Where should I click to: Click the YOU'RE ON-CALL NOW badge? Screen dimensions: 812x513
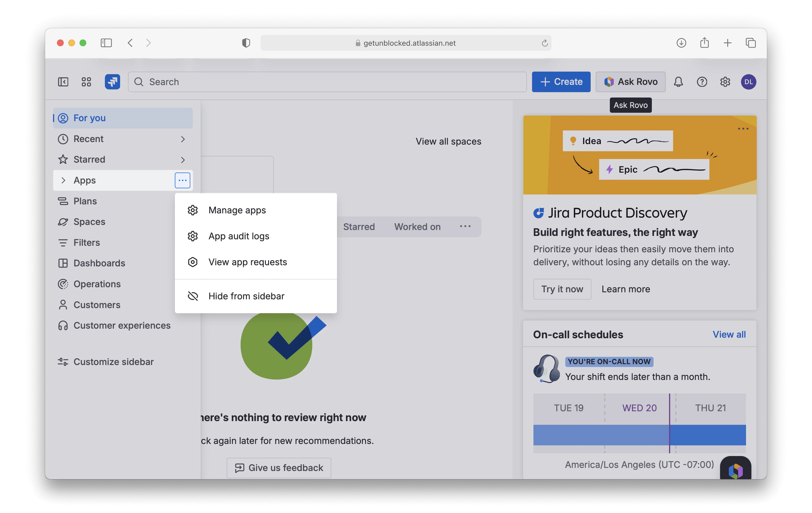click(609, 362)
